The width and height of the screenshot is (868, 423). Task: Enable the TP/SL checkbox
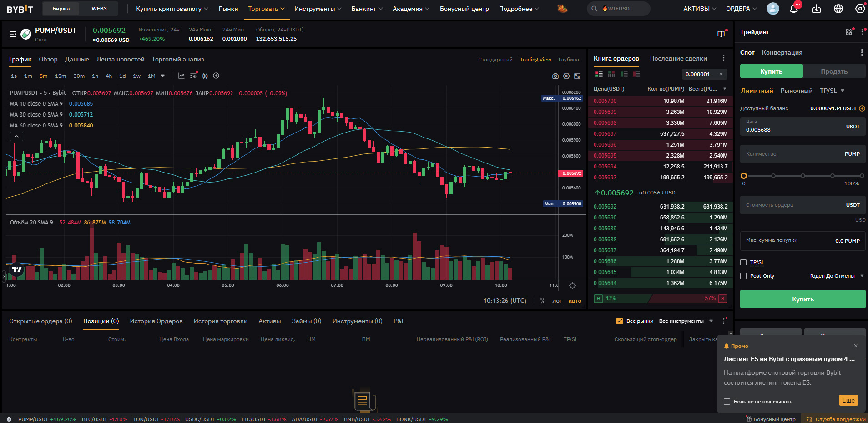pos(743,262)
